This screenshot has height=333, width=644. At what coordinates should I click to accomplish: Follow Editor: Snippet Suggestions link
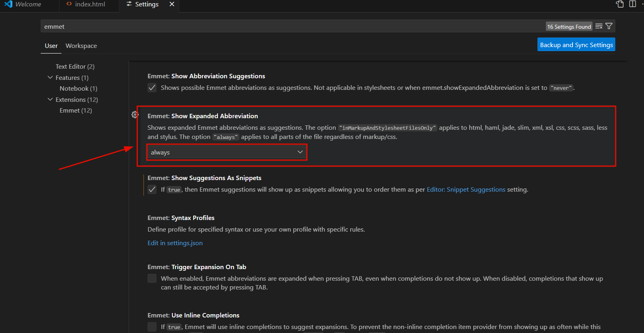(466, 189)
